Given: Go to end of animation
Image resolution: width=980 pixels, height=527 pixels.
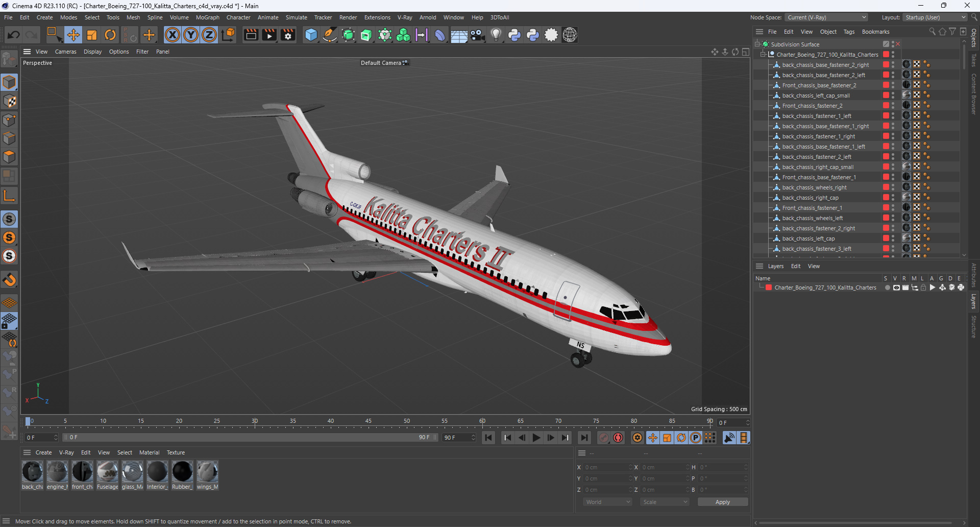Looking at the screenshot, I should (x=584, y=438).
